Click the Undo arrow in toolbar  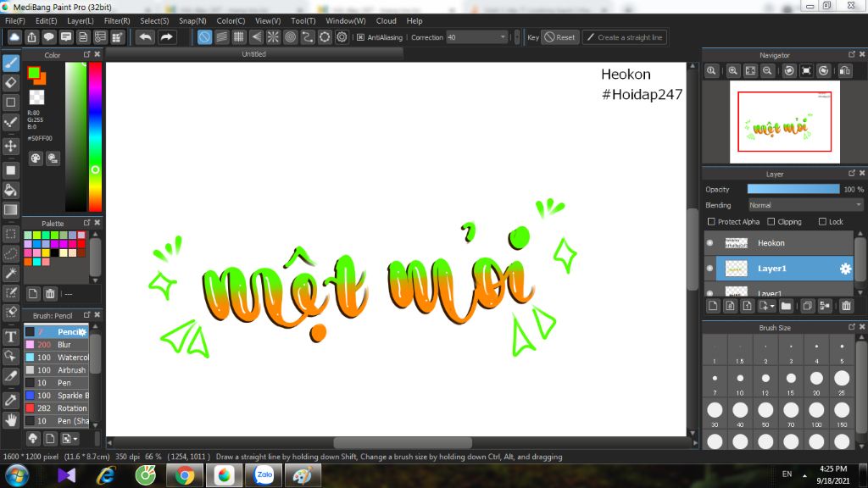[x=146, y=37]
